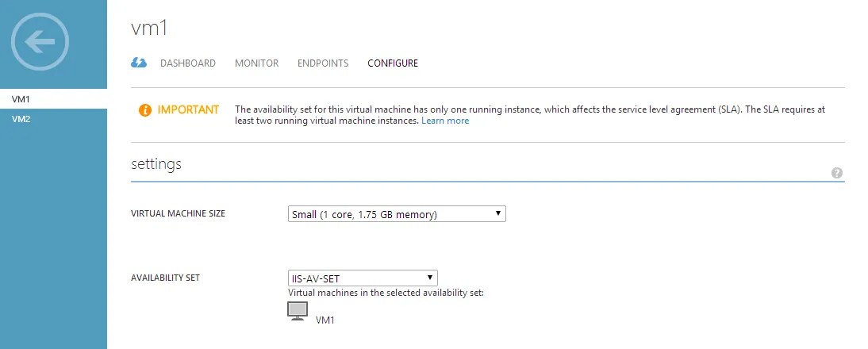Screen dimensions: 868x349
Task: Open the virtual machine size dropdown
Action: 397,214
